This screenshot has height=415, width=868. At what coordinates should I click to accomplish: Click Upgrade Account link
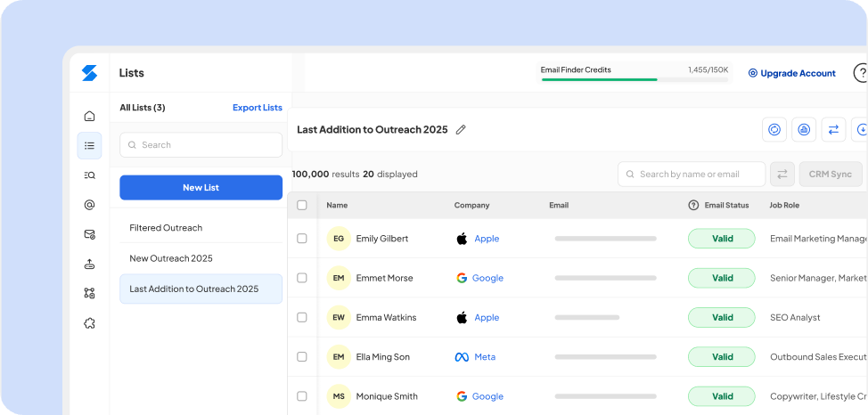pyautogui.click(x=791, y=73)
